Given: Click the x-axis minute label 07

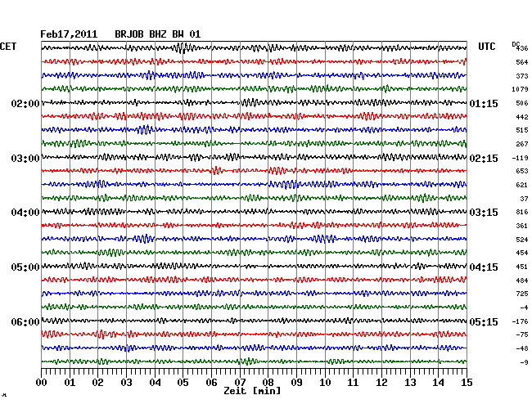Looking at the screenshot, I should pos(240,383).
